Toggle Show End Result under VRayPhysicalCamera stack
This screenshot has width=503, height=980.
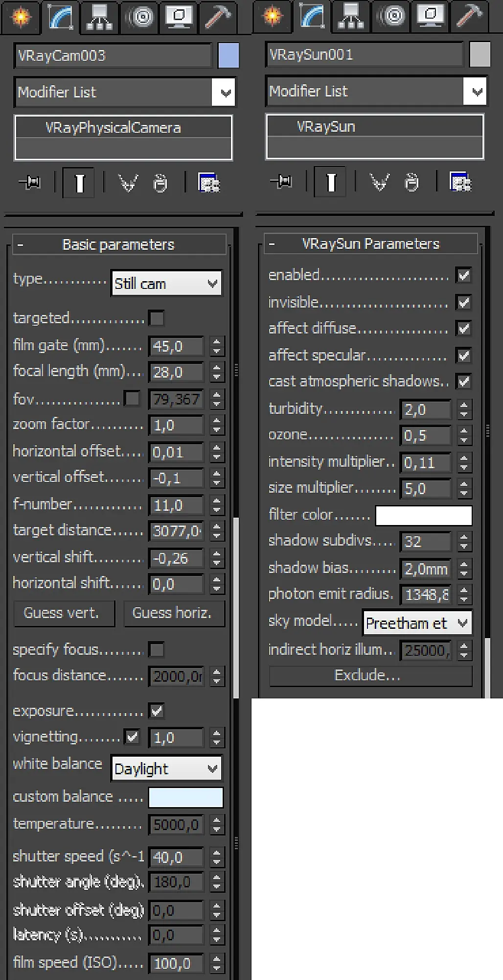pos(79,183)
